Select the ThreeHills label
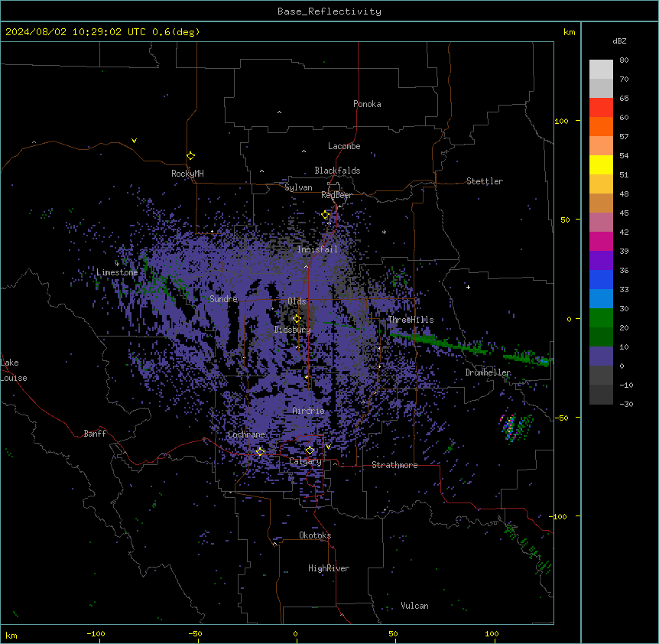The height and width of the screenshot is (644, 659). point(411,320)
